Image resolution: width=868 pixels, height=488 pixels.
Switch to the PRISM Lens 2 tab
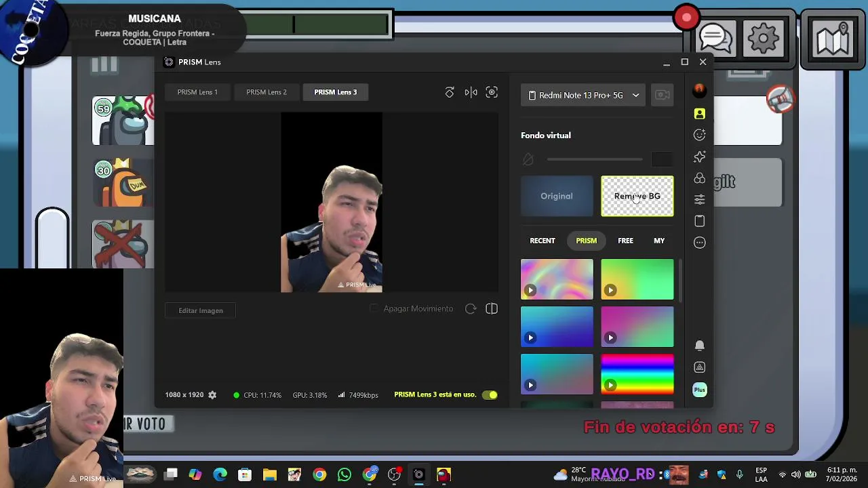267,92
